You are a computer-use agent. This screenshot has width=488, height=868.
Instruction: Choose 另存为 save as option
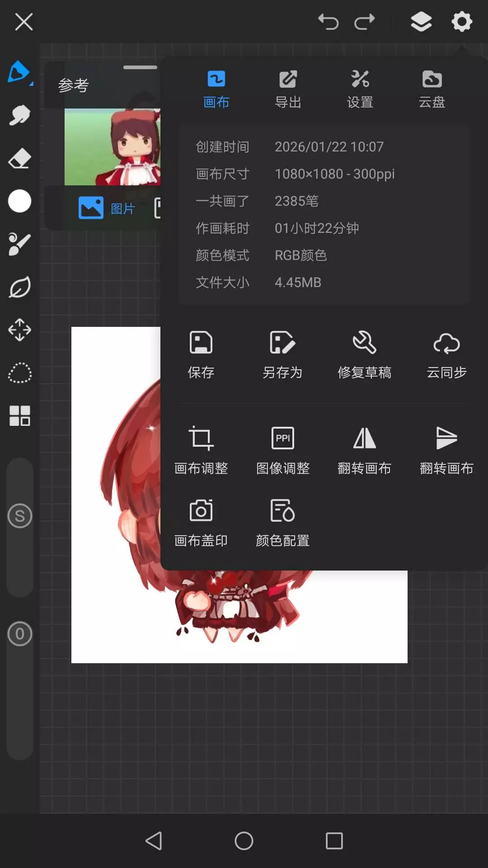click(282, 355)
